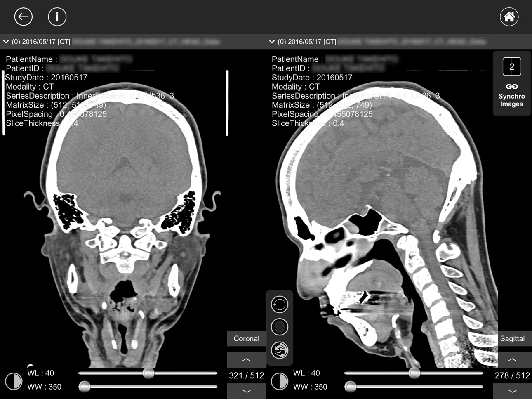This screenshot has height=399, width=532.
Task: Toggle Synchro Images linking
Action: tap(512, 95)
